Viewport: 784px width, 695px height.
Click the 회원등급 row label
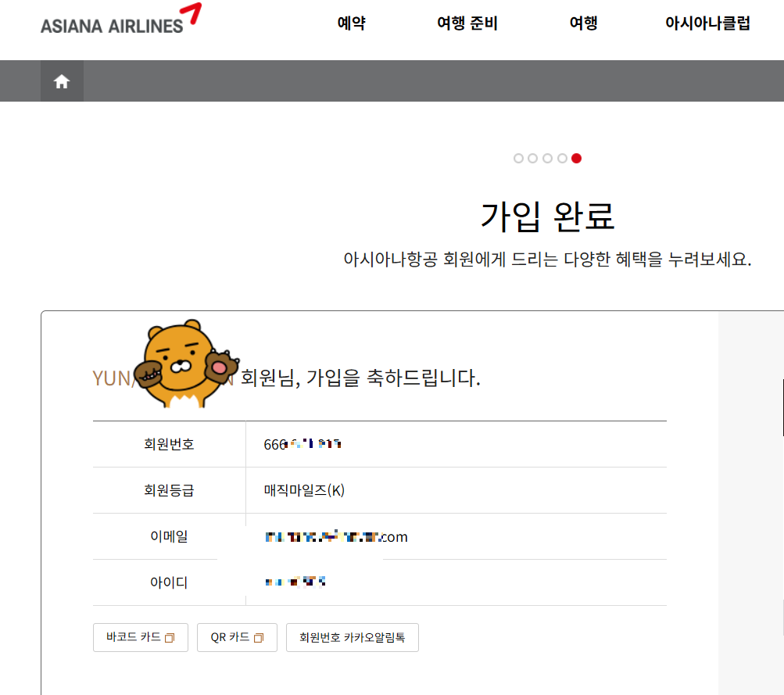169,490
